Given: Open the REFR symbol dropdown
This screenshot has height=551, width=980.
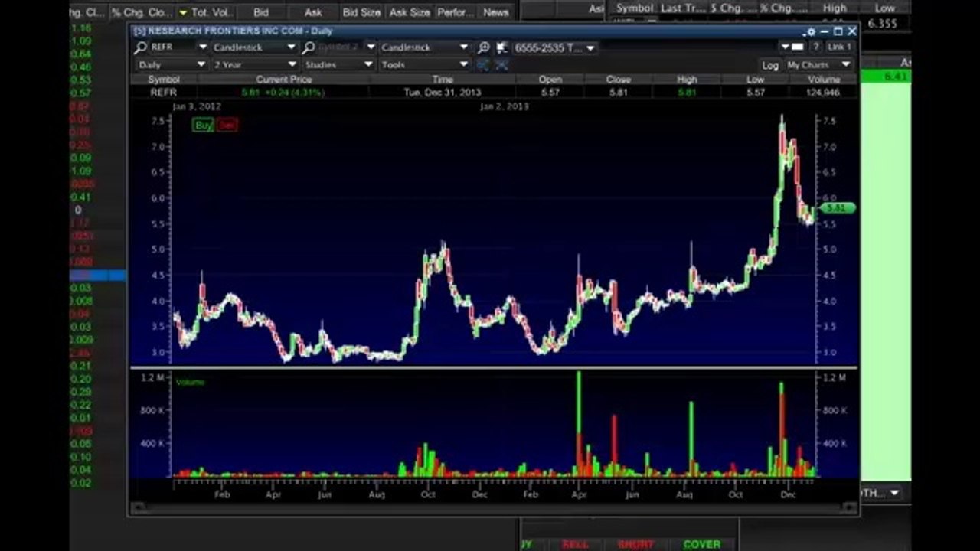Looking at the screenshot, I should click(x=202, y=47).
